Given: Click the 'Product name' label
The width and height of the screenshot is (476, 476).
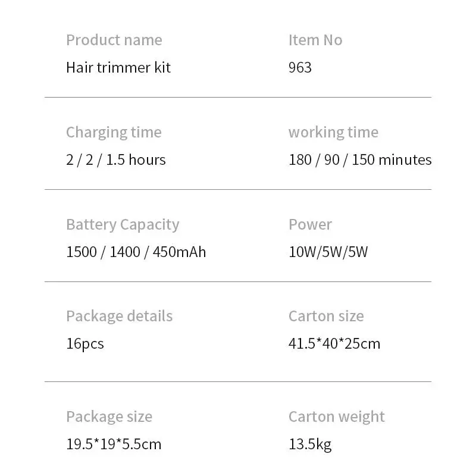Looking at the screenshot, I should [114, 40].
